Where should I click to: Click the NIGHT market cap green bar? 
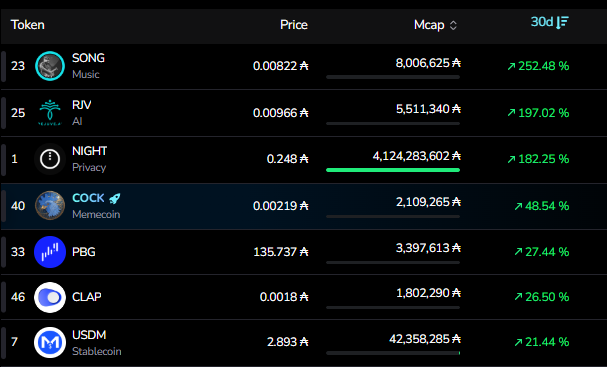tap(393, 170)
